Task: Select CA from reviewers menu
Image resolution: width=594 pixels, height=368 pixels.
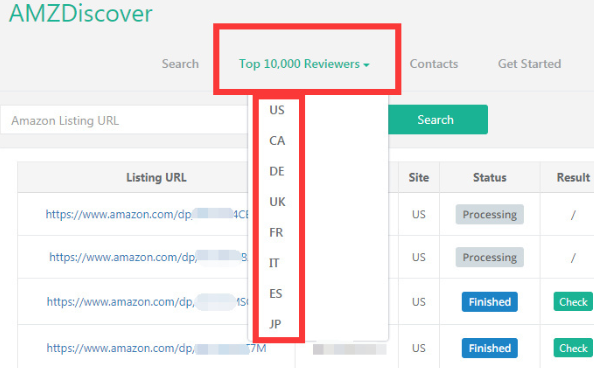Action: [277, 141]
